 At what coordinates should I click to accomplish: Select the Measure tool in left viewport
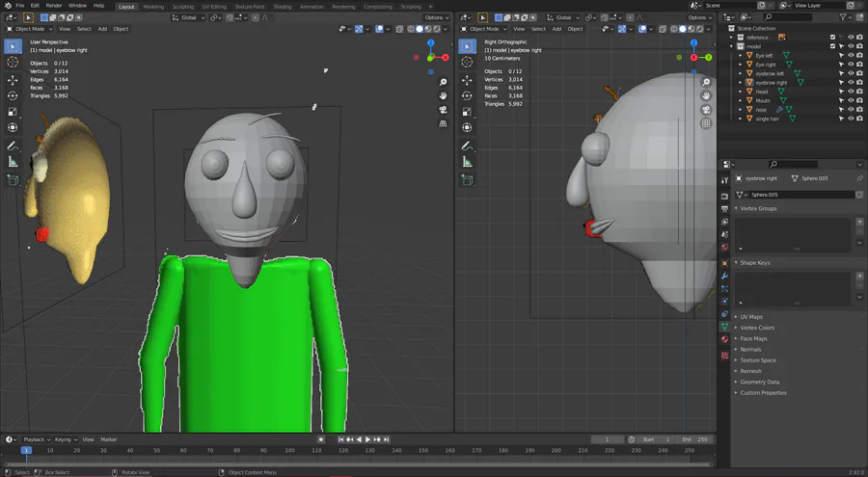[x=13, y=162]
